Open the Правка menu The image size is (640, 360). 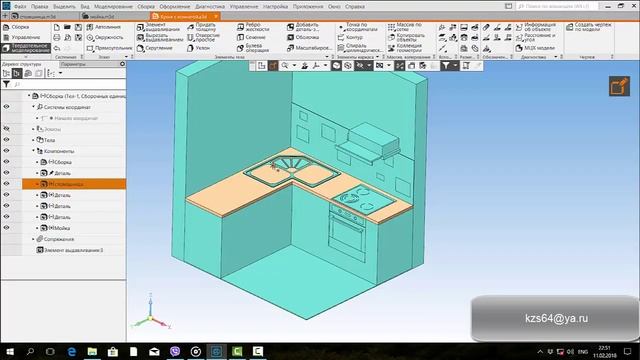click(40, 7)
